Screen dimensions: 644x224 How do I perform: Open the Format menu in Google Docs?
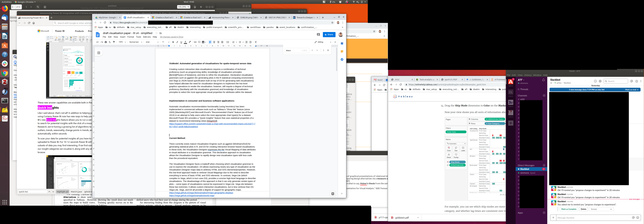tap(131, 37)
